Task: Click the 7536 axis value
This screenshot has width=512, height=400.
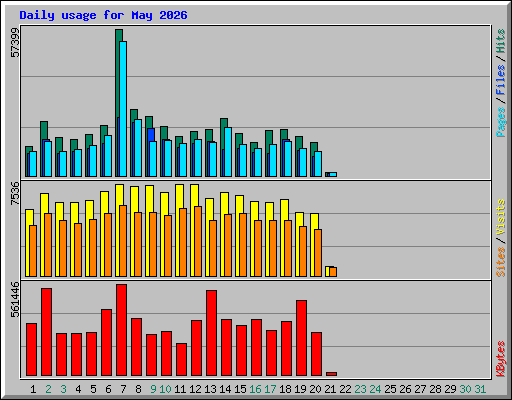Action: click(15, 194)
